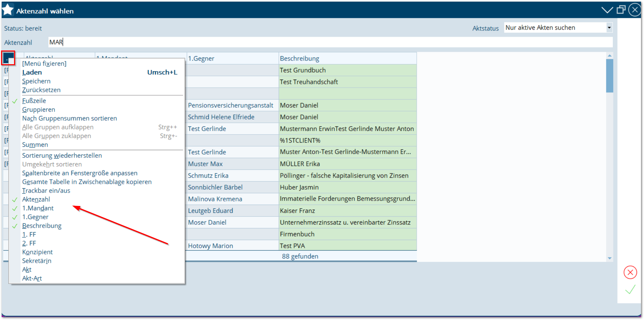
Task: Toggle Aktenzahl column visibility
Action: pyautogui.click(x=36, y=199)
